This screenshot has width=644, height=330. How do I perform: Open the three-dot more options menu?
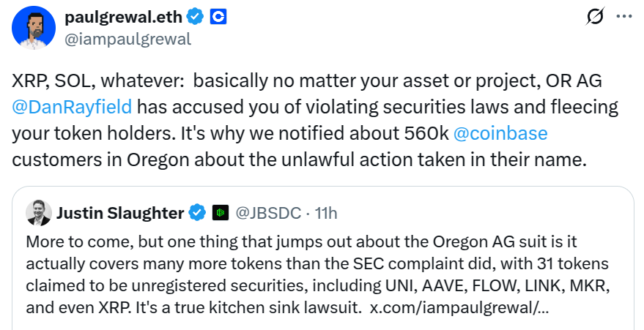click(623, 17)
